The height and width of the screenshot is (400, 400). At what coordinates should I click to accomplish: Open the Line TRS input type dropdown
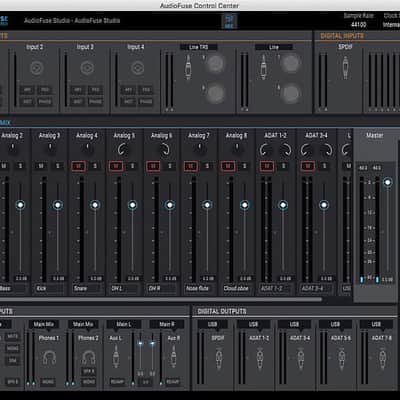click(x=199, y=47)
